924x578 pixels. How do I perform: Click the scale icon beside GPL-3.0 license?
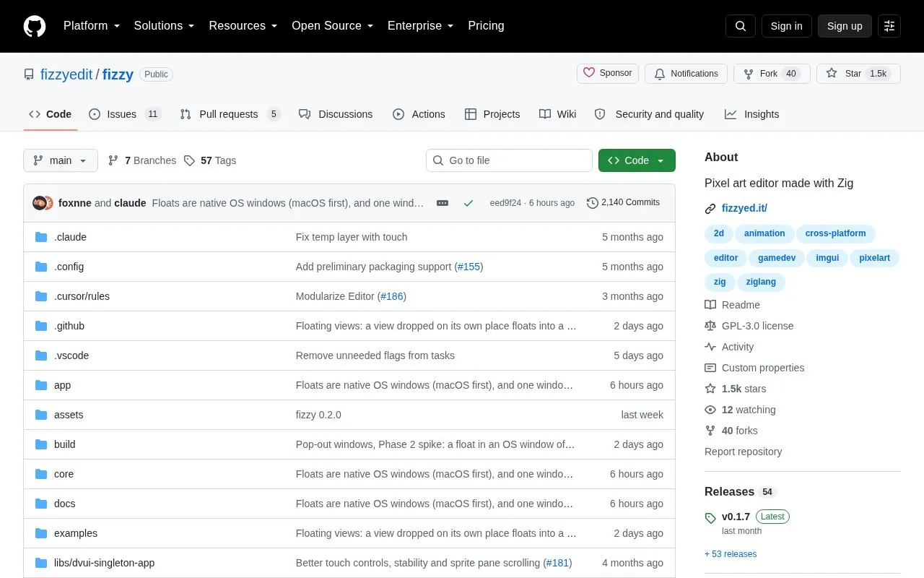[710, 326]
